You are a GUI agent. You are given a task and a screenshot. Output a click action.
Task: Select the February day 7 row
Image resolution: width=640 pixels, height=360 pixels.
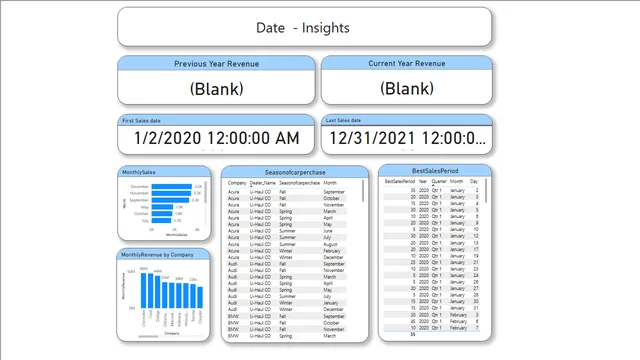[431, 328]
